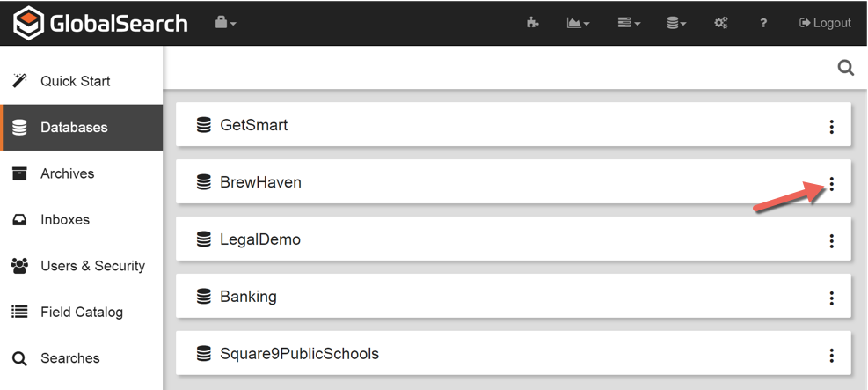The width and height of the screenshot is (868, 390).
Task: Click the Logout link
Action: click(x=825, y=23)
